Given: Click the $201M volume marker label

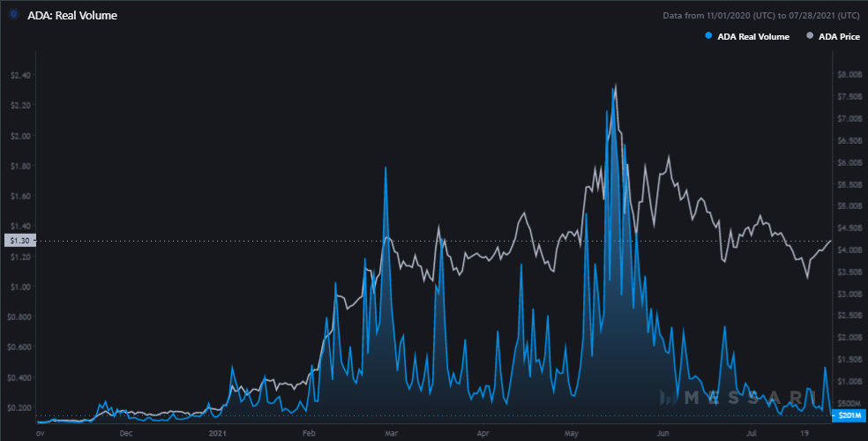Looking at the screenshot, I should (x=849, y=415).
